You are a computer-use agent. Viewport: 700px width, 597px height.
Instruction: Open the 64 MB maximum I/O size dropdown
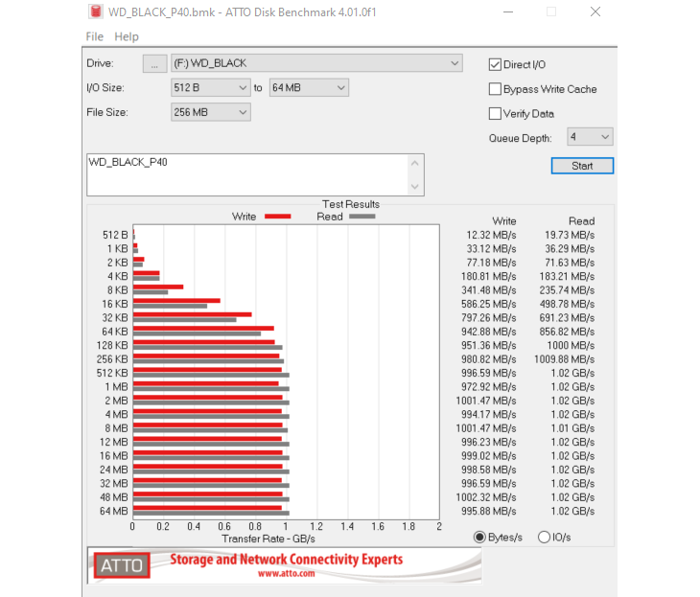pyautogui.click(x=309, y=88)
